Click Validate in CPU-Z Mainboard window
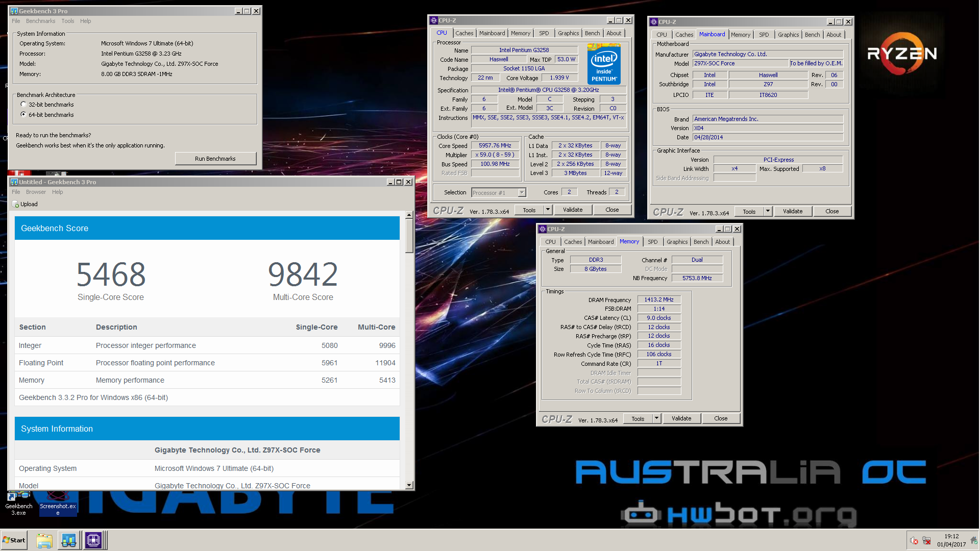Image resolution: width=980 pixels, height=551 pixels. click(793, 211)
